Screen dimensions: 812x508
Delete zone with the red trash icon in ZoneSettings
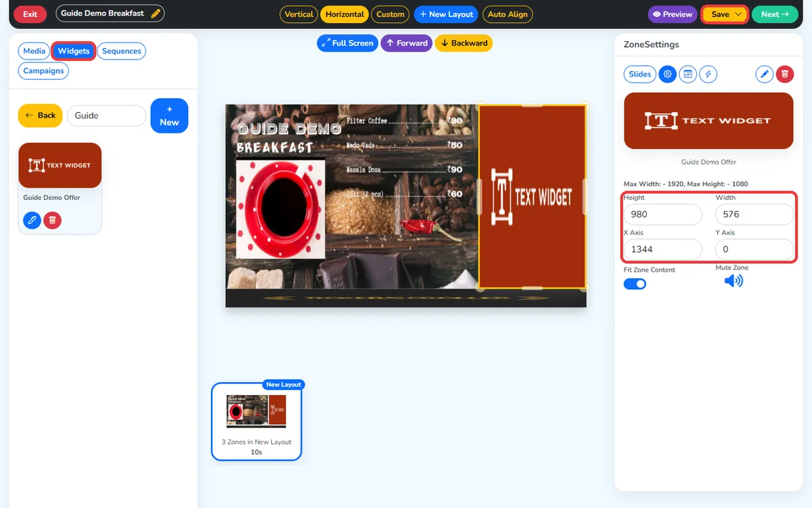point(785,75)
